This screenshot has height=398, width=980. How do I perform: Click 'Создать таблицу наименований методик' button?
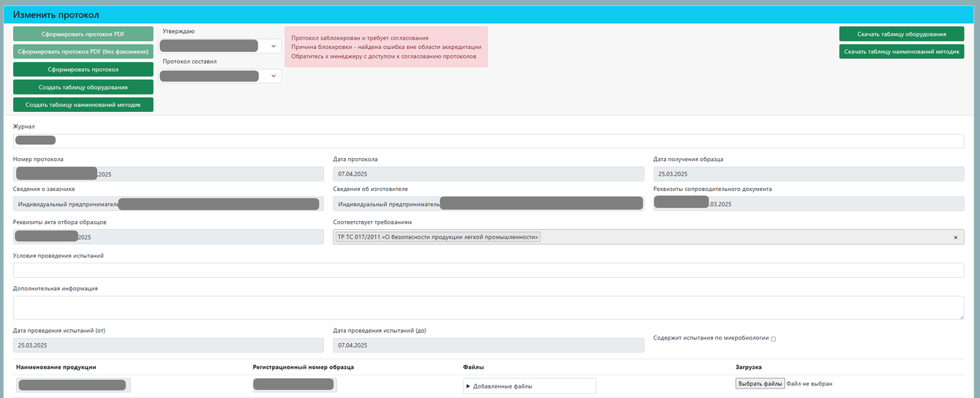[83, 105]
